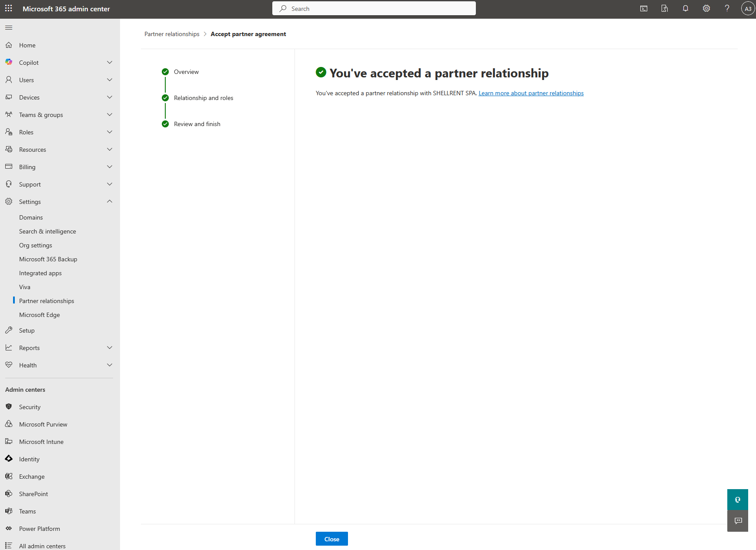This screenshot has height=550, width=756.
Task: Click the Search box in header
Action: coord(374,9)
